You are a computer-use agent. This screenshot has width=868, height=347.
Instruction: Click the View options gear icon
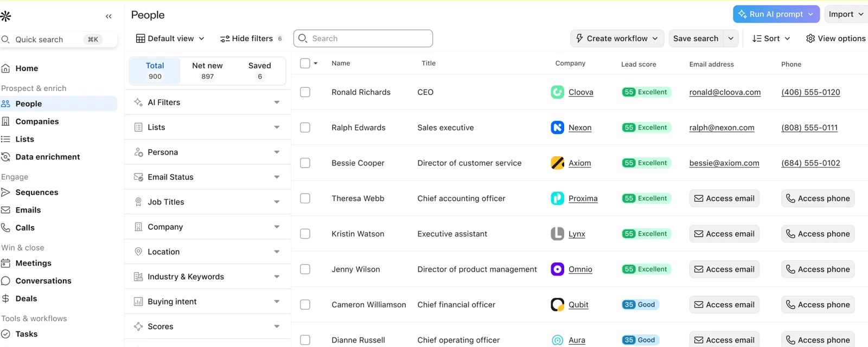(x=810, y=38)
